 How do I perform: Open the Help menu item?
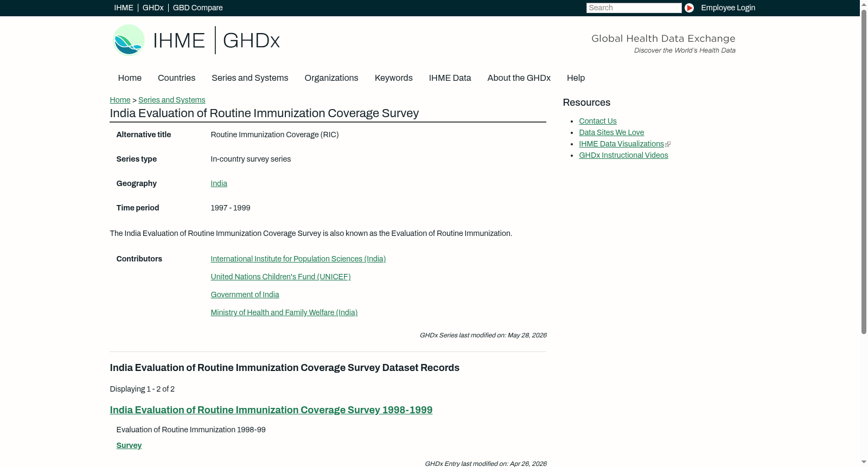pos(576,78)
